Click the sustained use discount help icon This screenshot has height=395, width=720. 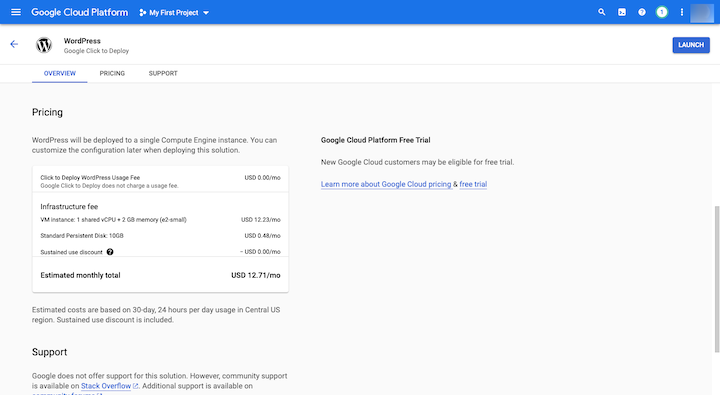(110, 252)
